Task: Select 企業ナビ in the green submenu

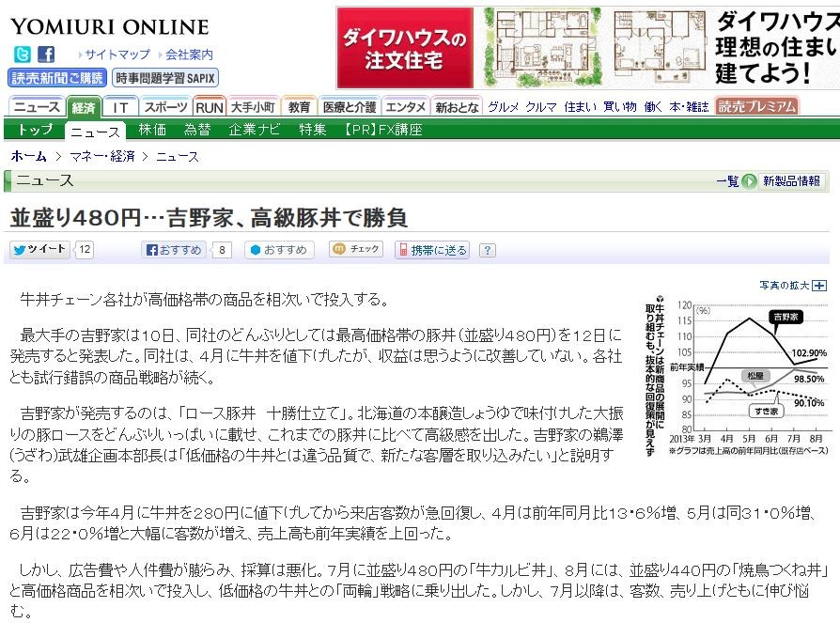Action: tap(254, 130)
